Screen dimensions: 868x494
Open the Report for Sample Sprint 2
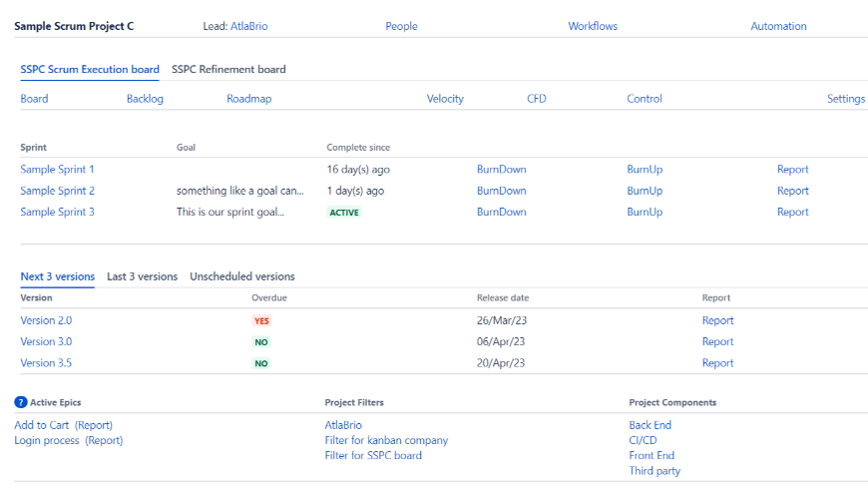pyautogui.click(x=792, y=191)
